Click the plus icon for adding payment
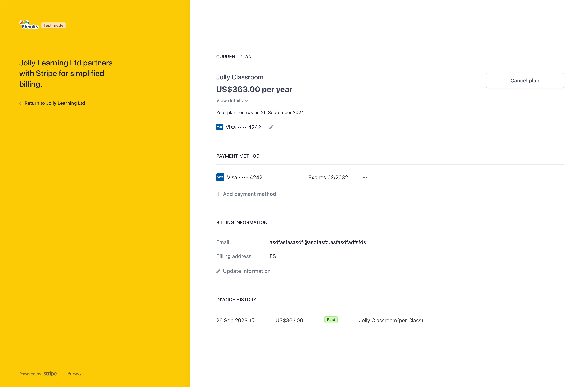This screenshot has width=588, height=387. click(x=218, y=194)
